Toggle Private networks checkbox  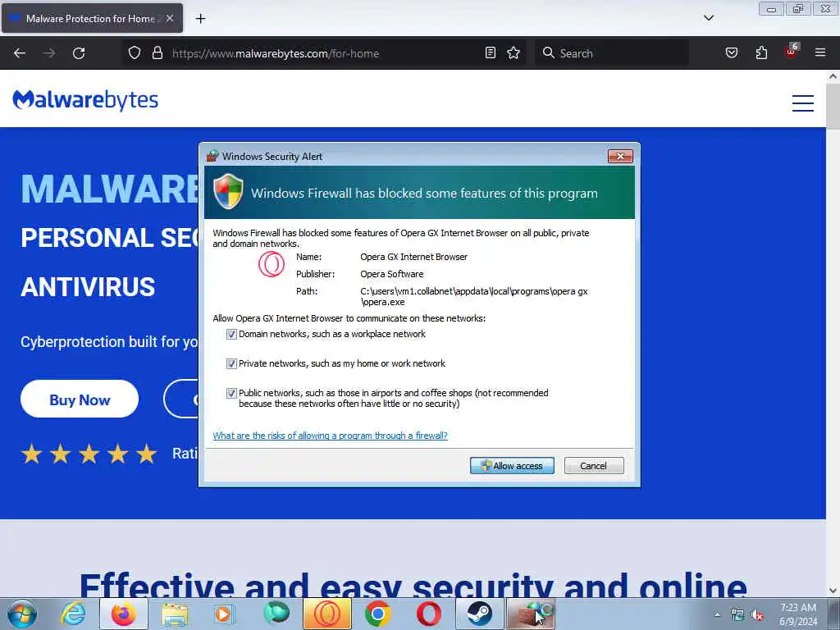click(x=231, y=363)
